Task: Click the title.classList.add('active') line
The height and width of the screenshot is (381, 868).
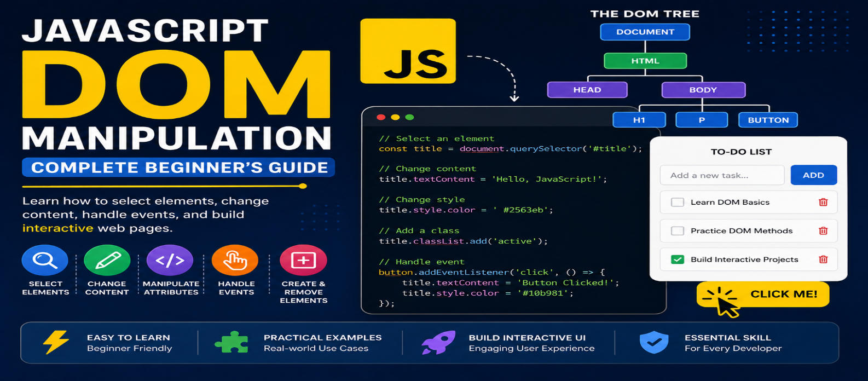Action: pos(463,241)
